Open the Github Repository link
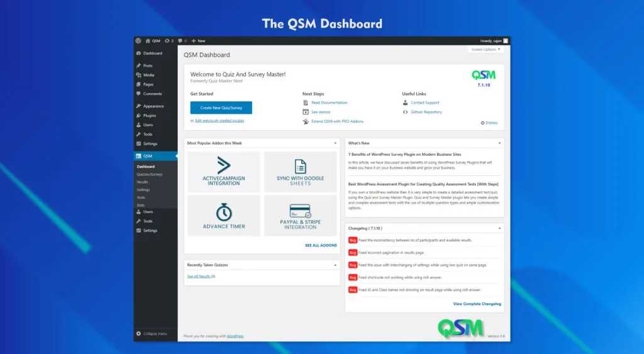 [426, 112]
